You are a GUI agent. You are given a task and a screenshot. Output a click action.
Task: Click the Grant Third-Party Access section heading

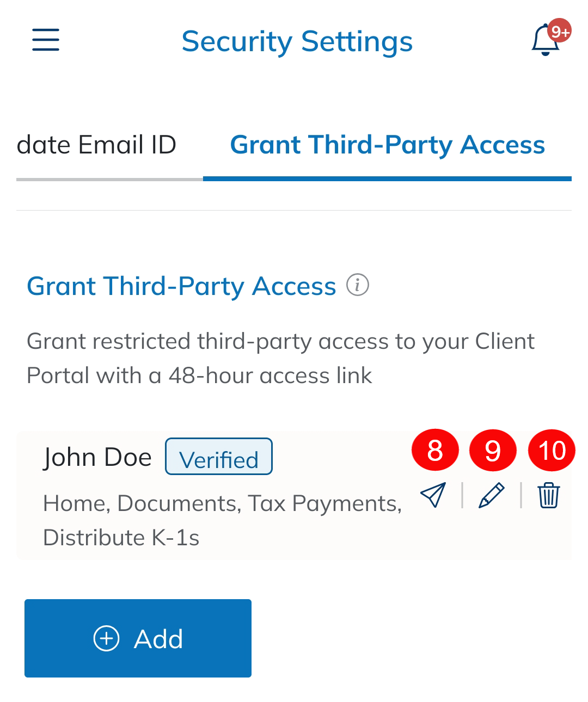click(181, 286)
